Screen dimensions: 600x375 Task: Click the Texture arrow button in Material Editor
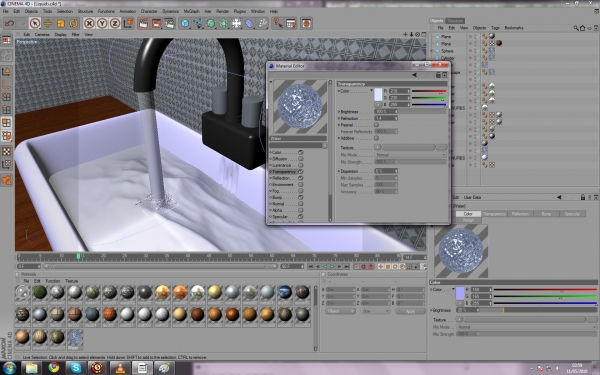[378, 147]
